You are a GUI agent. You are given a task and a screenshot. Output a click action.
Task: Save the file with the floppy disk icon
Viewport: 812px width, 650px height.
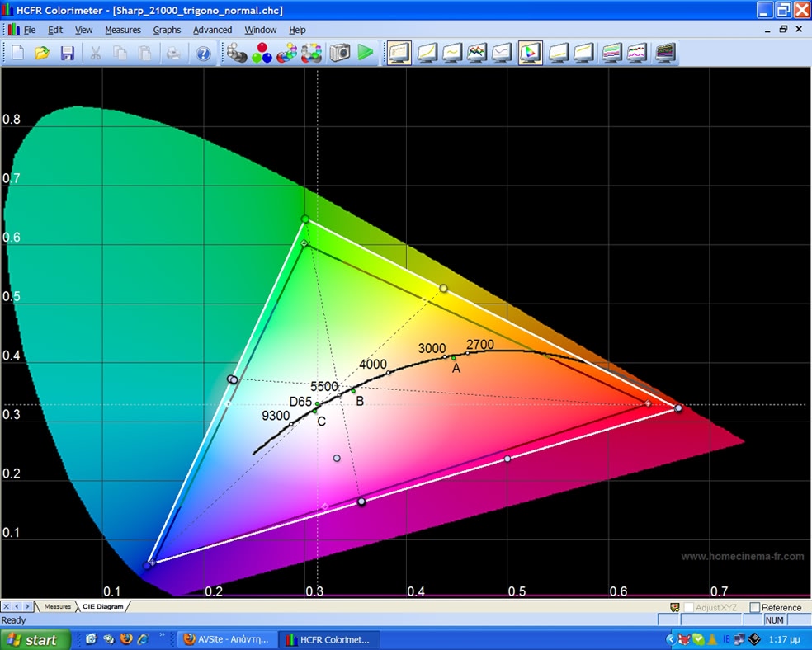coord(68,54)
